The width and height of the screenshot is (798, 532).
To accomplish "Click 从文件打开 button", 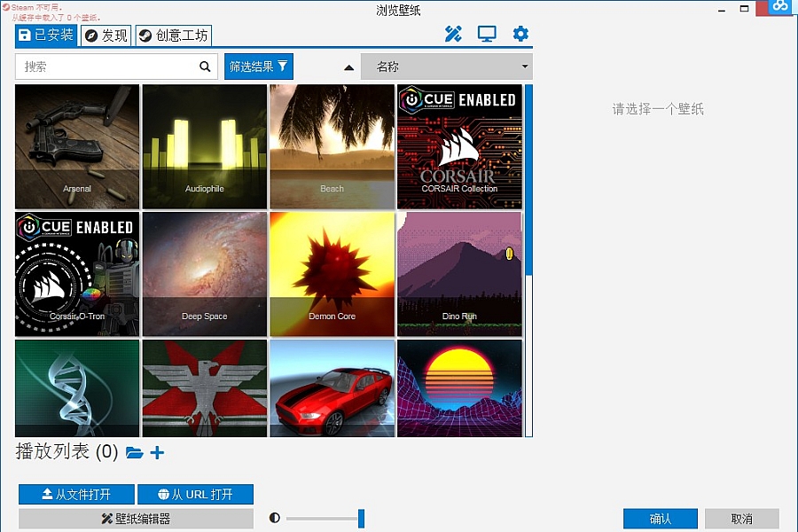I will (76, 494).
